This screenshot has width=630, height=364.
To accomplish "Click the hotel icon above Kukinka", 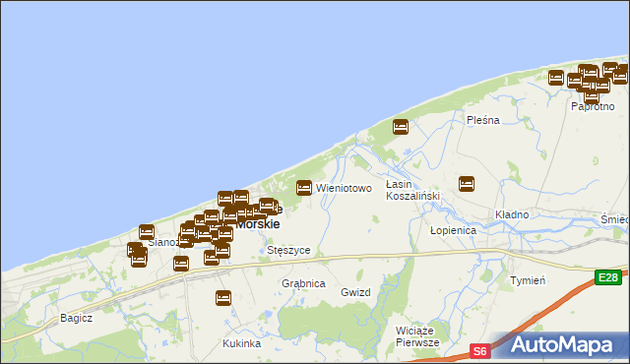I will pos(223,298).
